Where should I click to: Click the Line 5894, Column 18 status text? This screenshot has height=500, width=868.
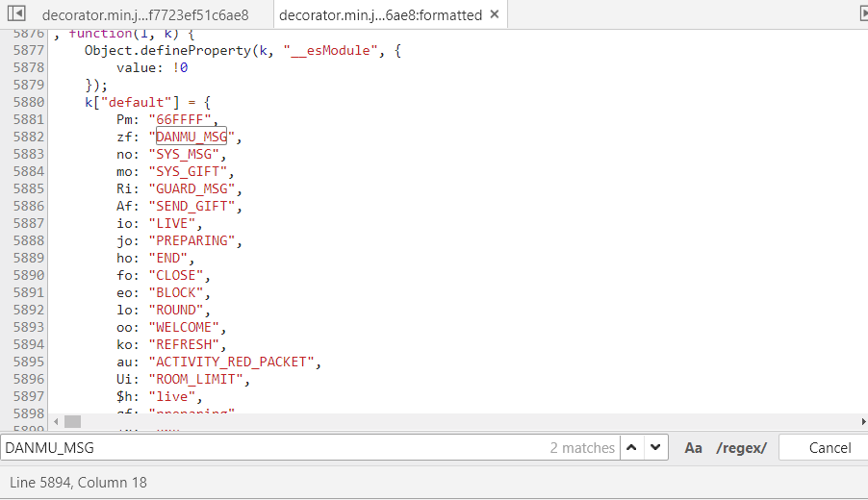(x=78, y=483)
